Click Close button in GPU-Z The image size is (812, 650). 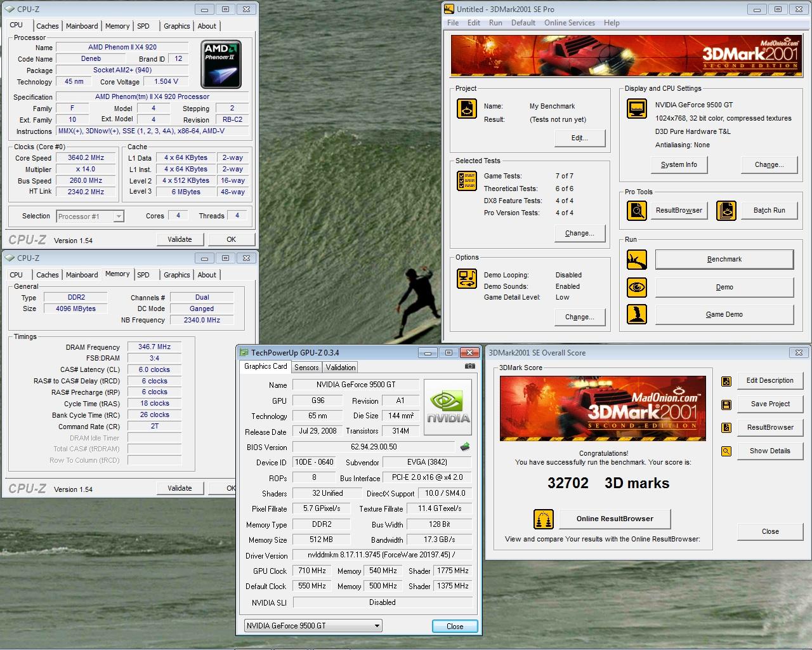455,626
